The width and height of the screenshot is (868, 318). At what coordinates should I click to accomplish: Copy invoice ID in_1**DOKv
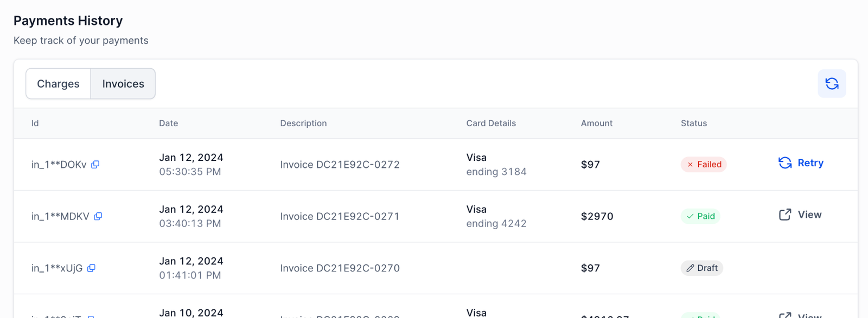(95, 164)
